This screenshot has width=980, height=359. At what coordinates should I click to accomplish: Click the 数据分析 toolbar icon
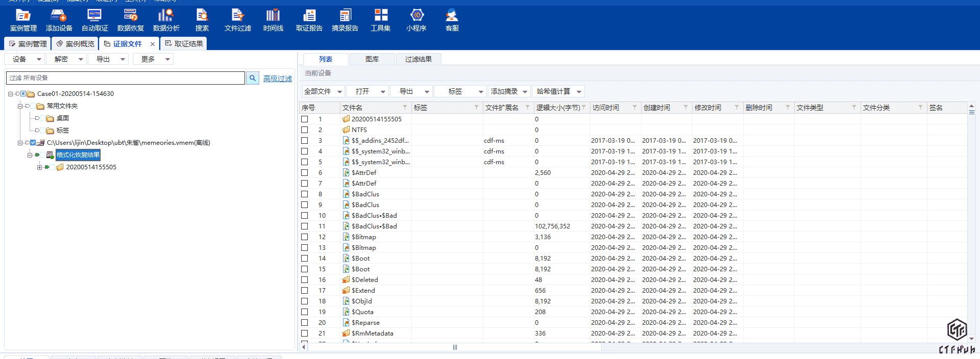click(166, 20)
